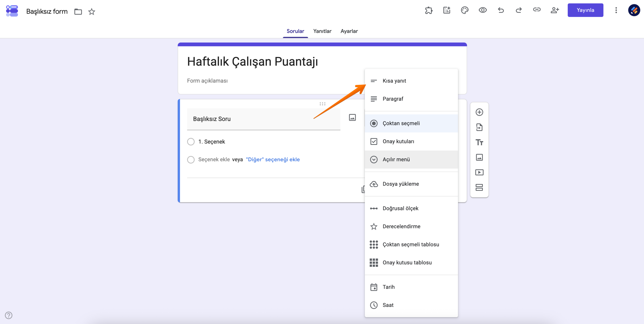Image resolution: width=644 pixels, height=324 pixels.
Task: Open the account profile avatar
Action: tap(634, 10)
